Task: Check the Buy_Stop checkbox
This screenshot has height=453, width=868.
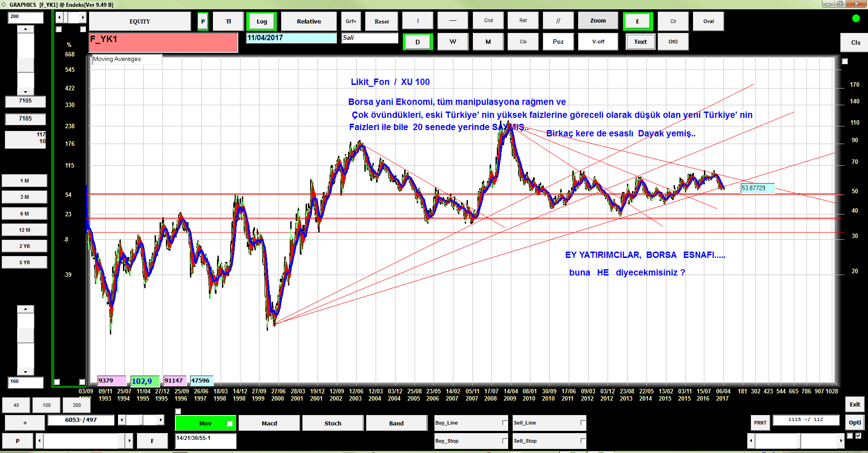Action: click(x=505, y=441)
